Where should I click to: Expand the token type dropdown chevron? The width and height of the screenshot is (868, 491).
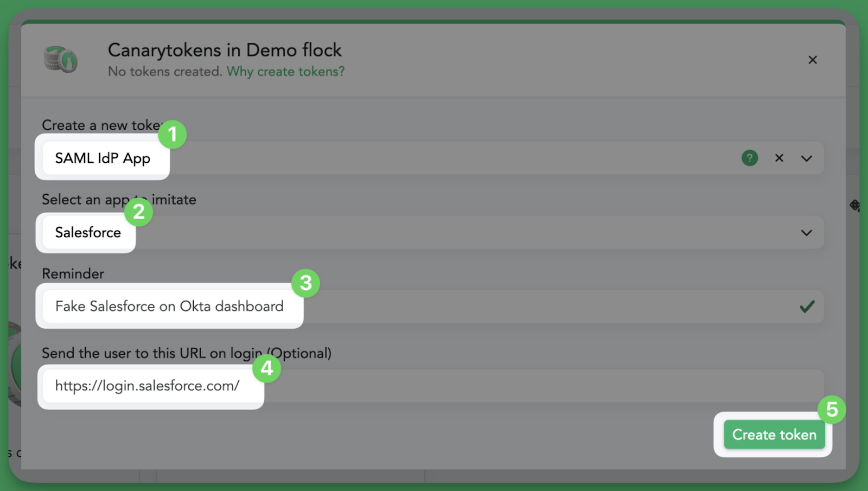click(807, 158)
